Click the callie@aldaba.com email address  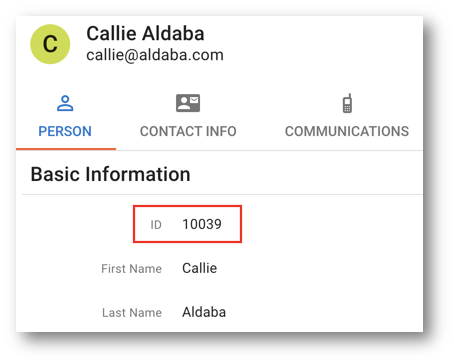click(x=155, y=55)
